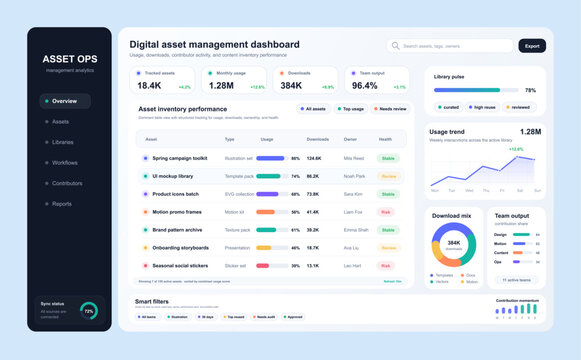
Task: Click the Spring campaign toolkit usage bar
Action: coord(272,158)
